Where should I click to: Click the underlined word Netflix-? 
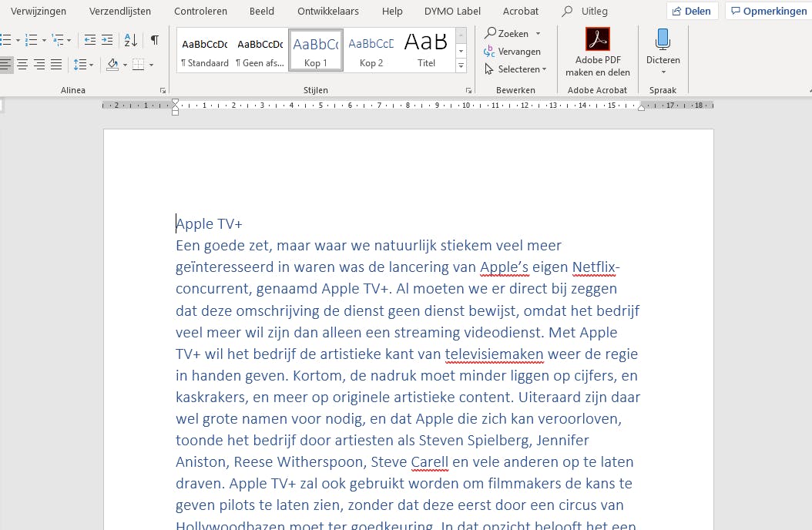pos(596,267)
